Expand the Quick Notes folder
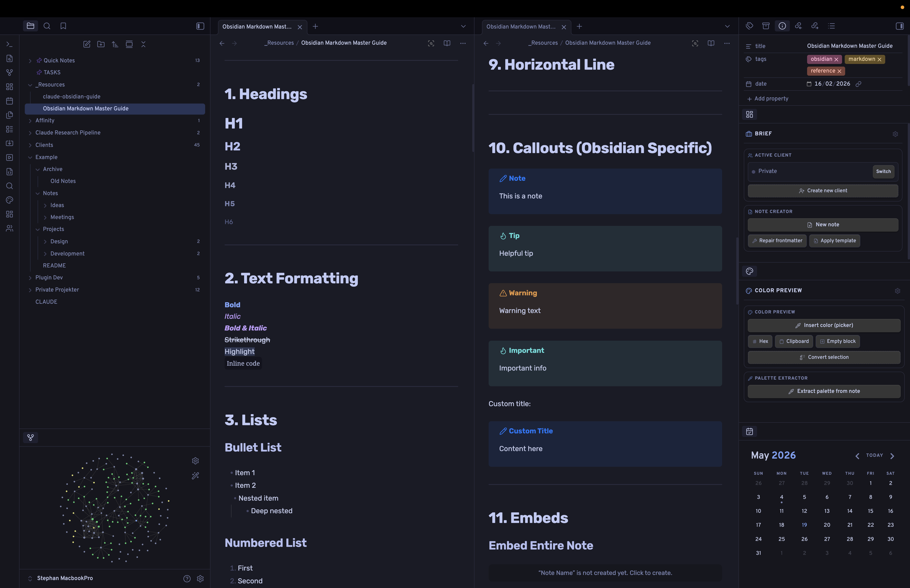 [x=30, y=61]
